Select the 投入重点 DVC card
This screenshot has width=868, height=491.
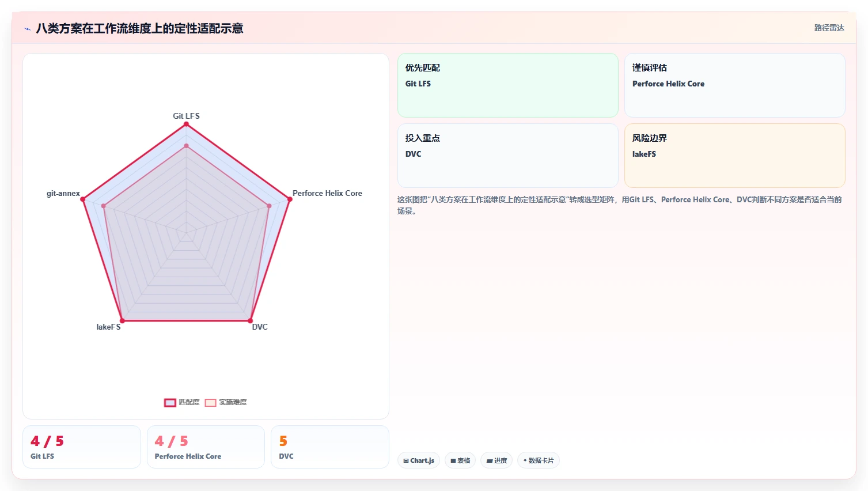point(507,156)
